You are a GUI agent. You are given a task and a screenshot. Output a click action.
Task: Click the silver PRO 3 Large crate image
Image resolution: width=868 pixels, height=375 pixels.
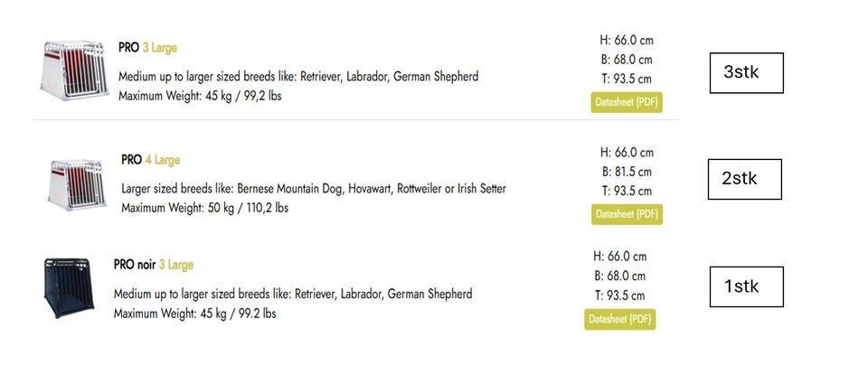point(74,68)
